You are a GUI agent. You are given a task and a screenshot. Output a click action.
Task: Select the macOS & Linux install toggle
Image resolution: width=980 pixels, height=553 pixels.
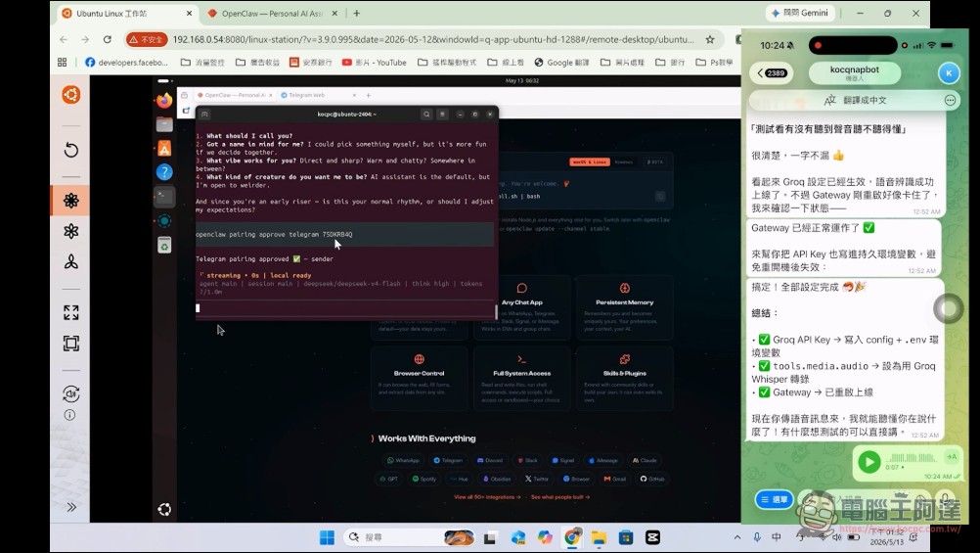point(590,162)
